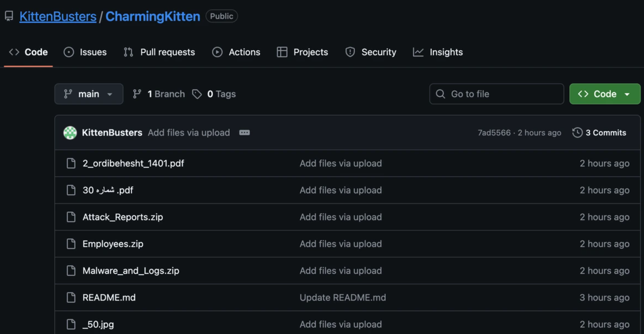Click the history clock icon near Commits
The width and height of the screenshot is (644, 334).
point(577,133)
